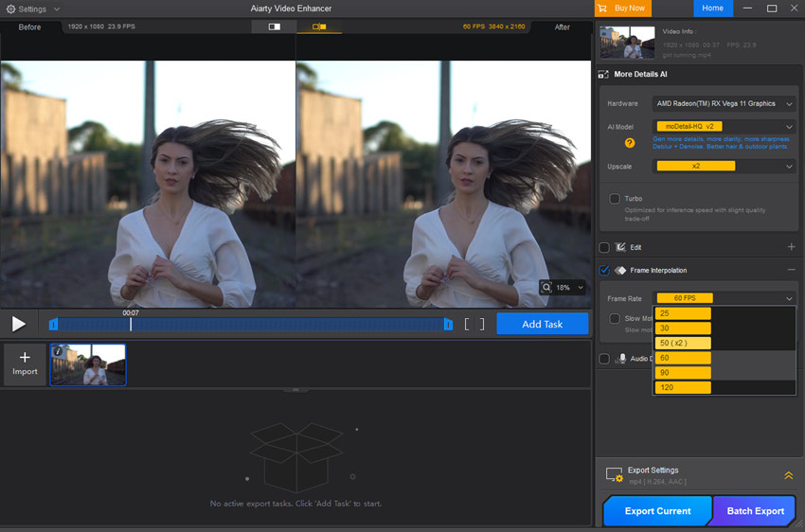Image resolution: width=805 pixels, height=532 pixels.
Task: Click Add Task button
Action: point(542,325)
